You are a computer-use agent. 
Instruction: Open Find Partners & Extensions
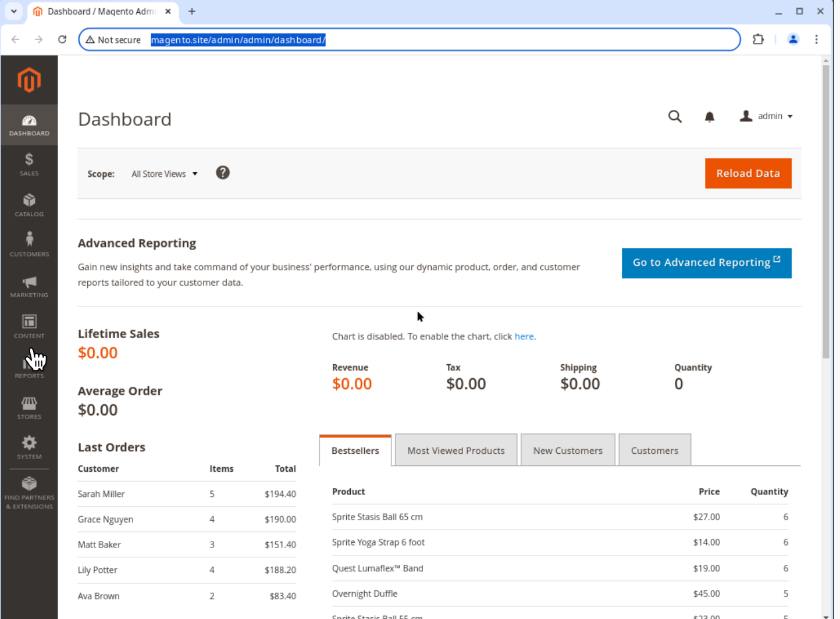coord(29,493)
